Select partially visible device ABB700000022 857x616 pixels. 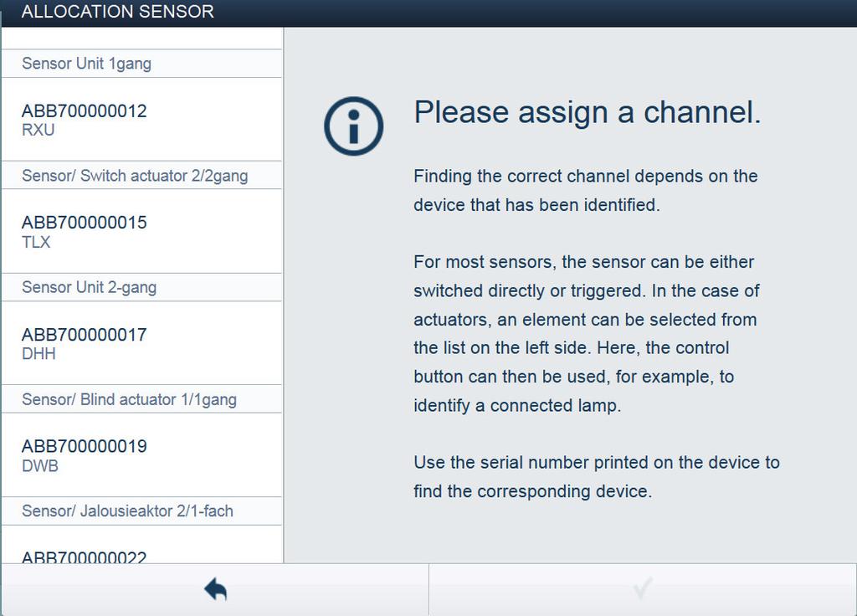(141, 544)
